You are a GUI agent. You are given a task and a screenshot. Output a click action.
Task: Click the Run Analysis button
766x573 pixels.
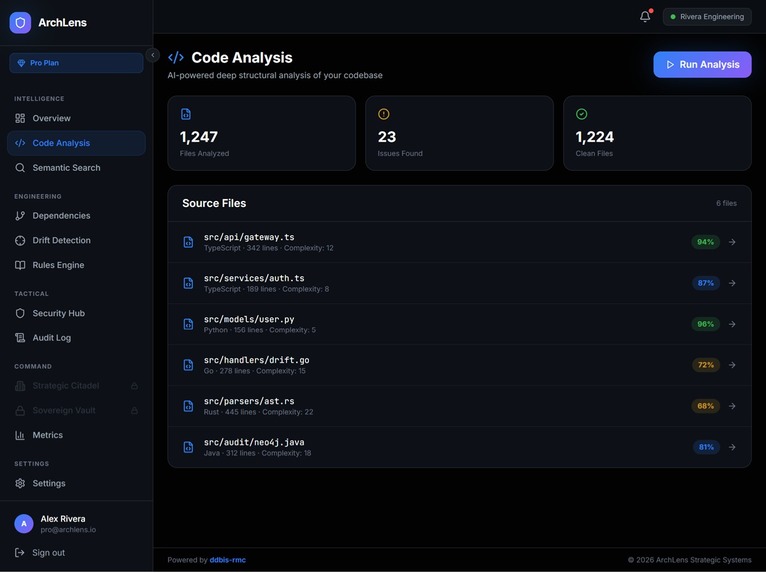click(x=702, y=64)
